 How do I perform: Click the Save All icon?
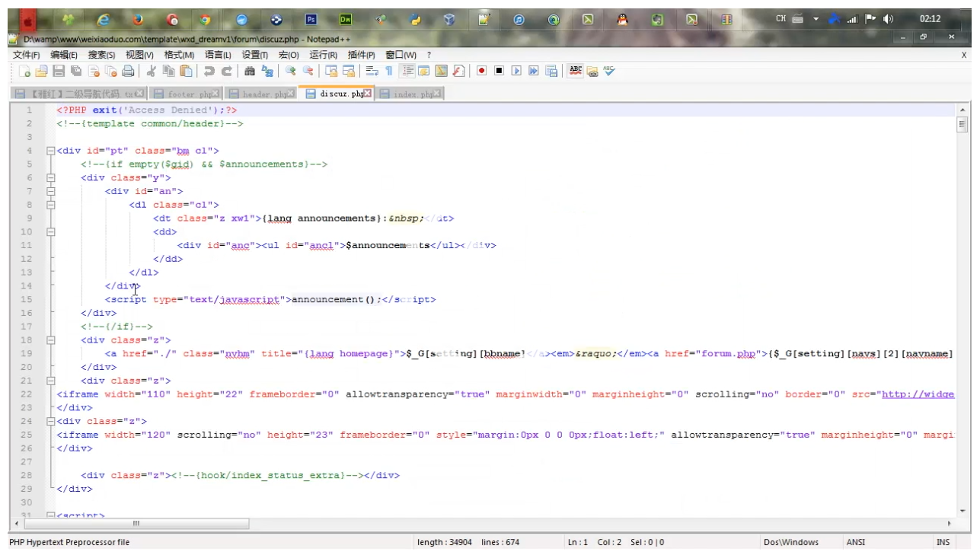click(x=76, y=71)
